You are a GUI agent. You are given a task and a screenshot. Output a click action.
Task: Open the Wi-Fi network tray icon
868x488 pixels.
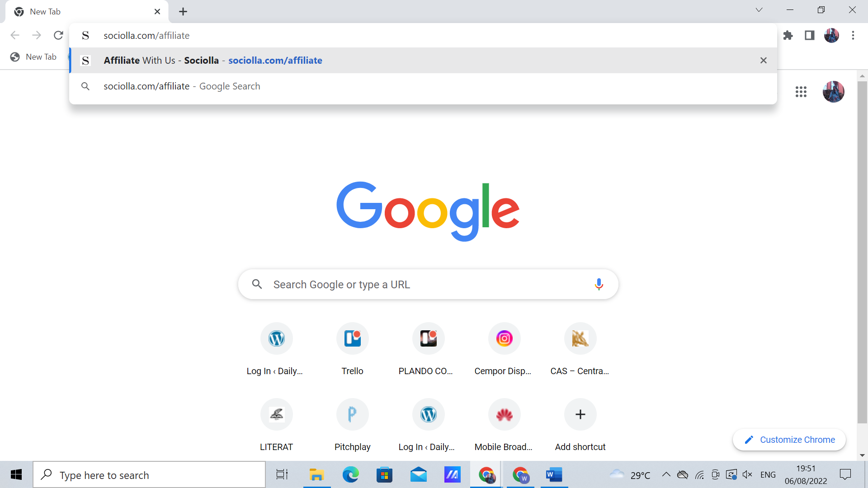[699, 474]
